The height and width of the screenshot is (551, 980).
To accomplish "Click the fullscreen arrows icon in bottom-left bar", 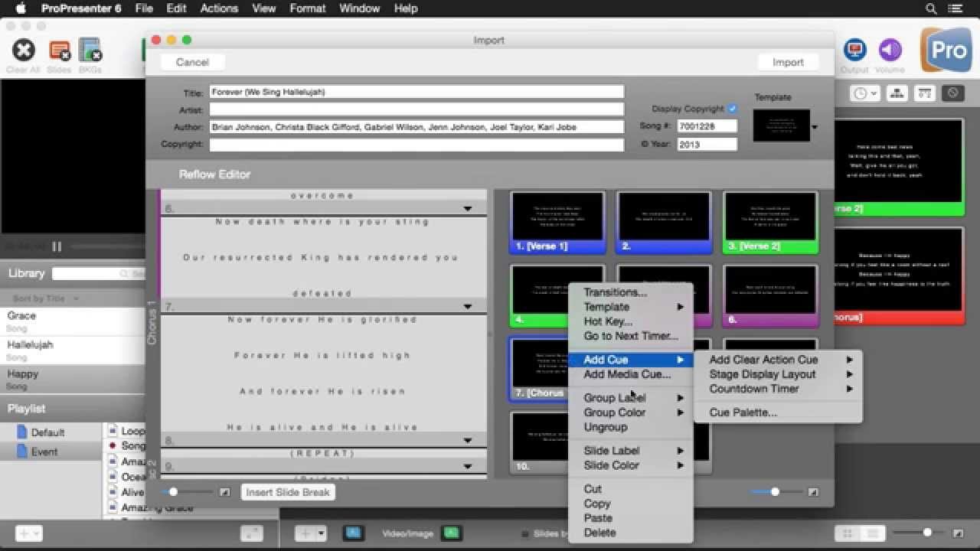I will click(251, 533).
